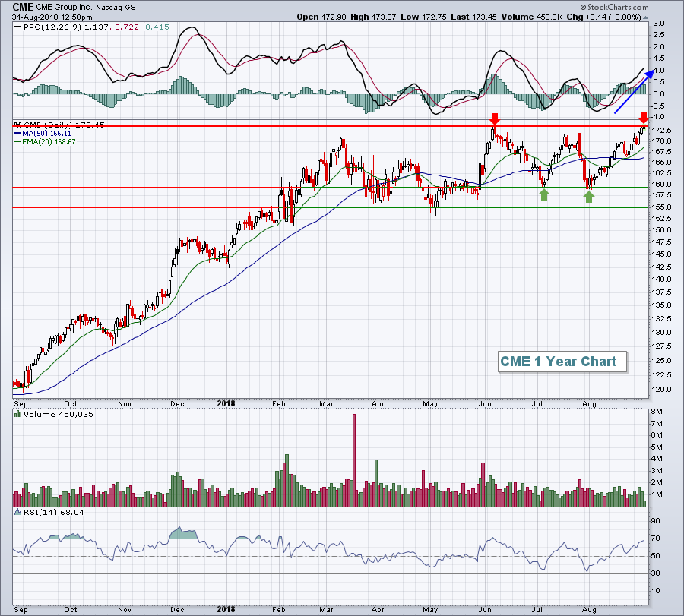
Task: Click the 2018 label under the price panel
Action: click(226, 403)
